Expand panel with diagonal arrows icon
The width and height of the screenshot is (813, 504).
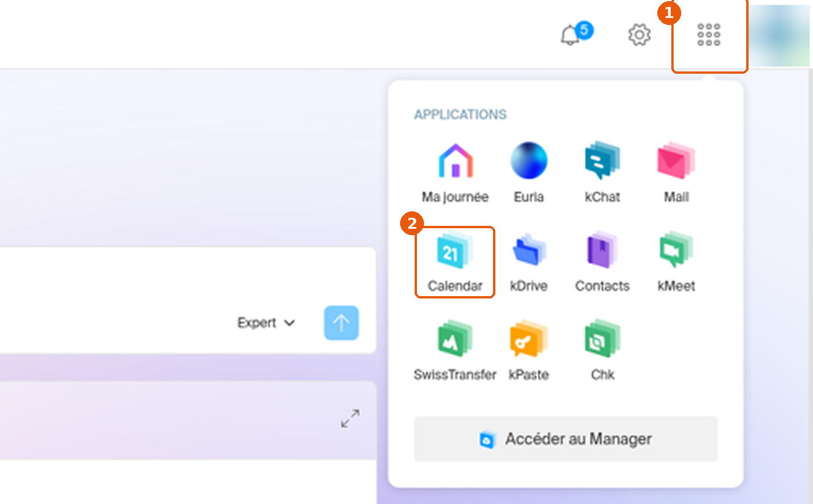350,419
